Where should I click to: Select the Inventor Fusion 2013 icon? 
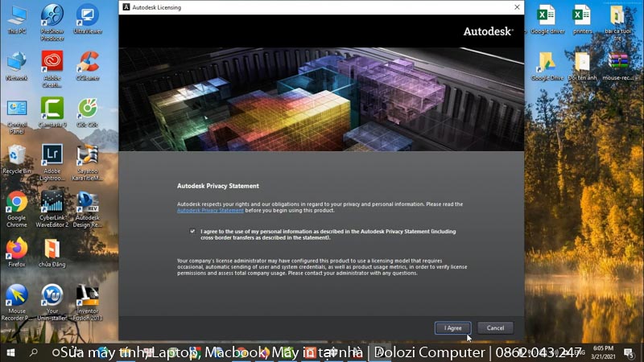click(87, 296)
